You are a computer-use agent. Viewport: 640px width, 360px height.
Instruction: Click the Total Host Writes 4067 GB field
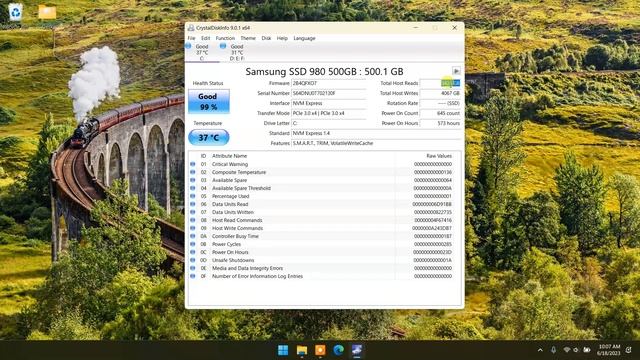440,93
